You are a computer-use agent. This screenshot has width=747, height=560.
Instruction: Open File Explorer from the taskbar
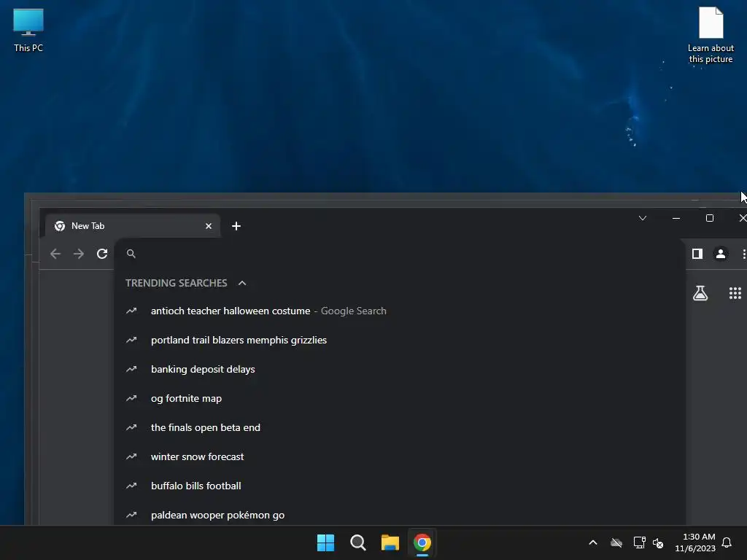(390, 542)
